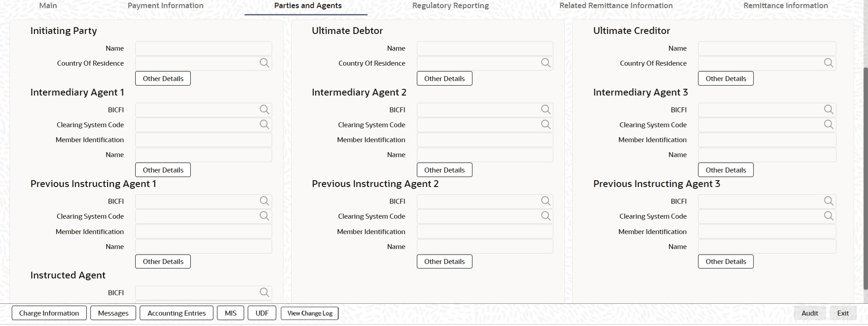Click Clearing System Code search for Intermediary Agent 2

coord(546,125)
